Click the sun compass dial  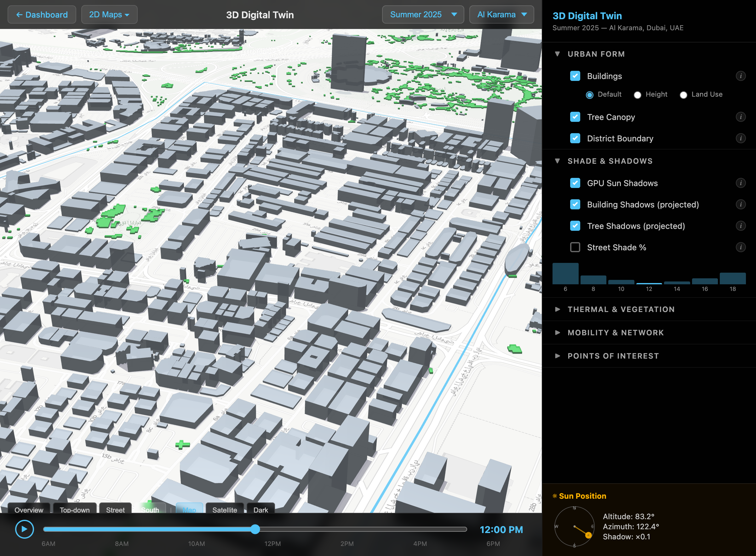tap(574, 526)
